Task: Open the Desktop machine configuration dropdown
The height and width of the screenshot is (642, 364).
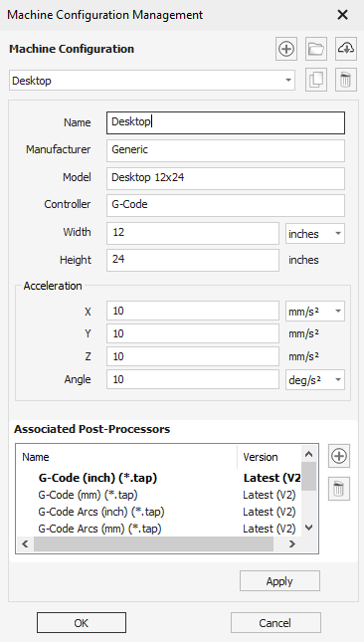Action: click(x=152, y=81)
